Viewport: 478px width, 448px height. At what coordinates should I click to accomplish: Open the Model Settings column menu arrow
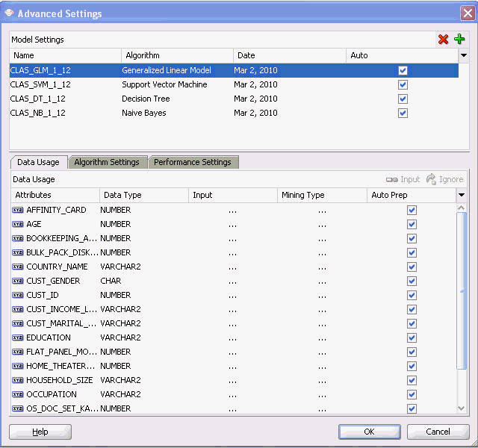(463, 55)
